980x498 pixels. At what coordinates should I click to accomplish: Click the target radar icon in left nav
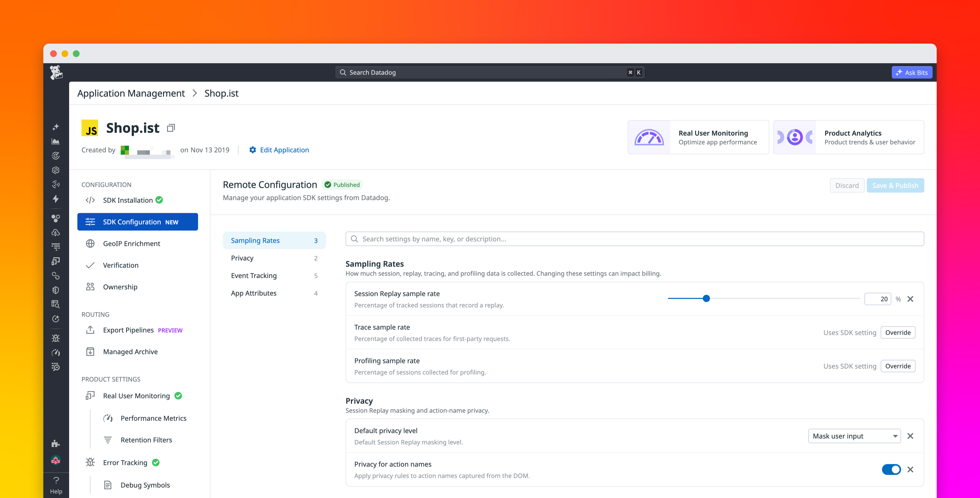[55, 156]
